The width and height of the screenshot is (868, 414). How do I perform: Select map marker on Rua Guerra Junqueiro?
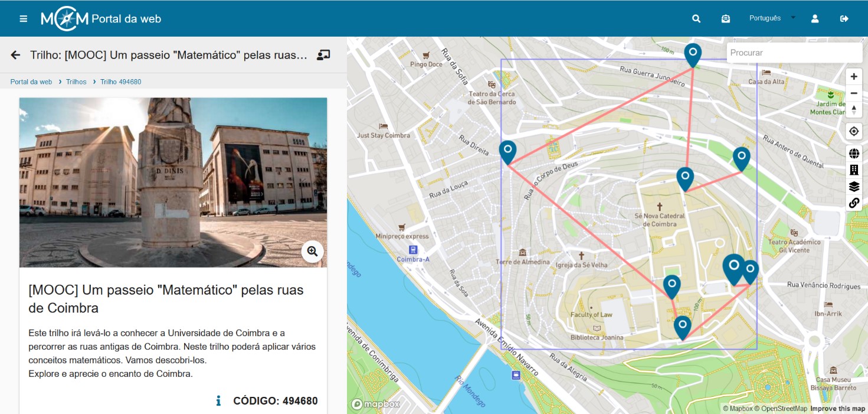693,54
